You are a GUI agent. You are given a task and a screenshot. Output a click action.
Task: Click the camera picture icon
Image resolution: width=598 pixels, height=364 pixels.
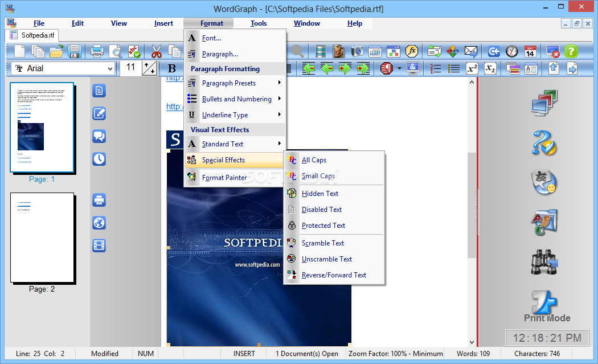(357, 51)
